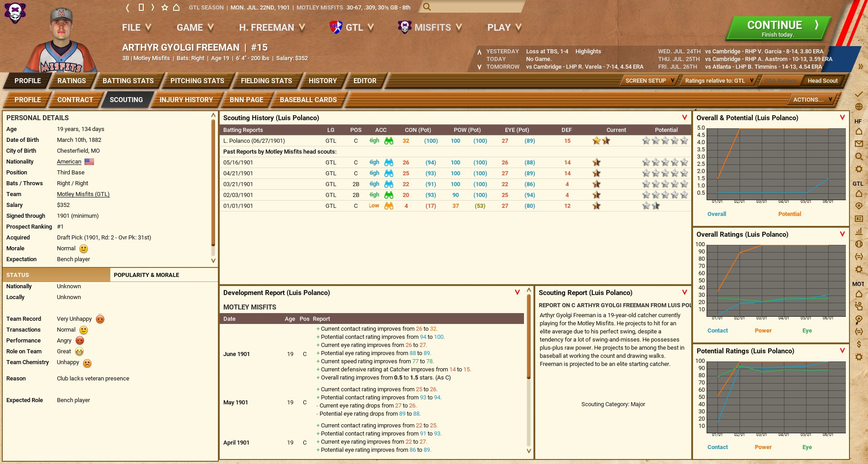This screenshot has height=464, width=868.
Task: Open the GTL bar chart statistics icon
Action: click(859, 231)
